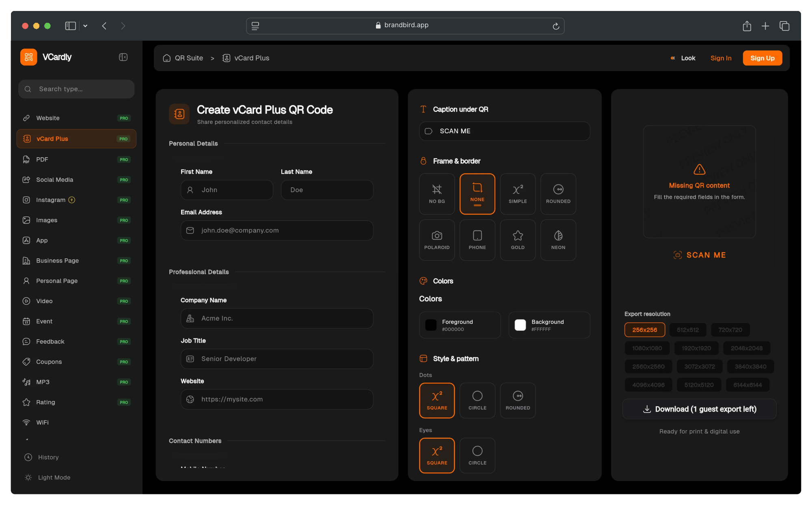Click the Email Address input field
This screenshot has width=812, height=505.
pyautogui.click(x=277, y=230)
